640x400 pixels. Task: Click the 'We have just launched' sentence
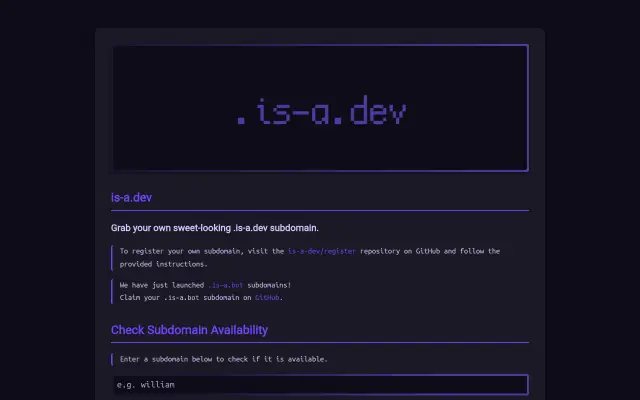[x=205, y=285]
